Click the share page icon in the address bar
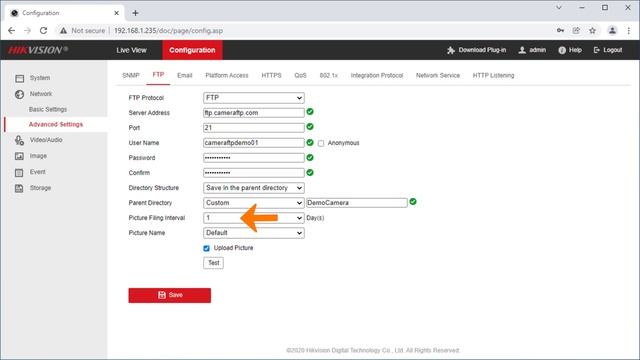 [576, 31]
